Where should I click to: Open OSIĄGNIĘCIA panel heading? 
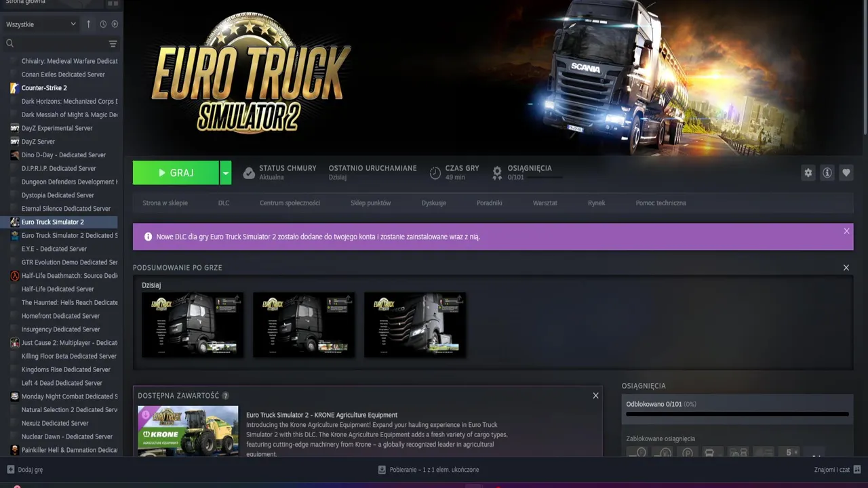click(644, 386)
